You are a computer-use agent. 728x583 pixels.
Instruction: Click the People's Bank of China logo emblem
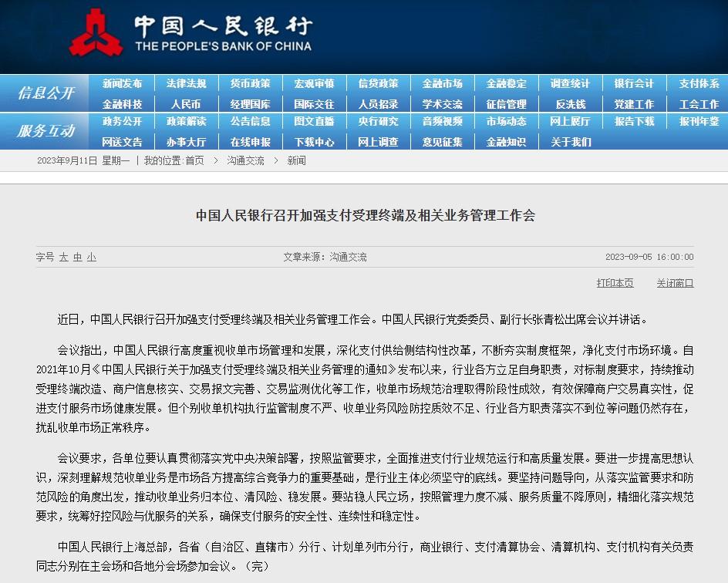[96, 33]
